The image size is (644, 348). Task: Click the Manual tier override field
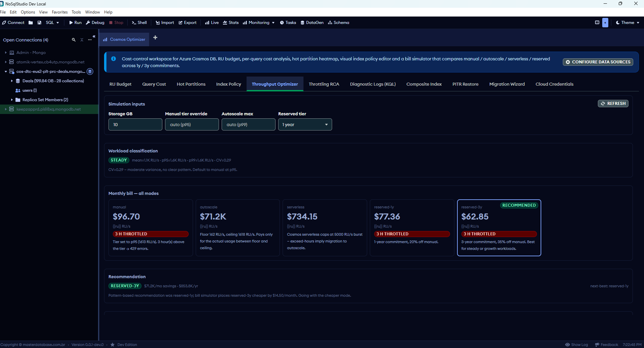[x=192, y=124]
